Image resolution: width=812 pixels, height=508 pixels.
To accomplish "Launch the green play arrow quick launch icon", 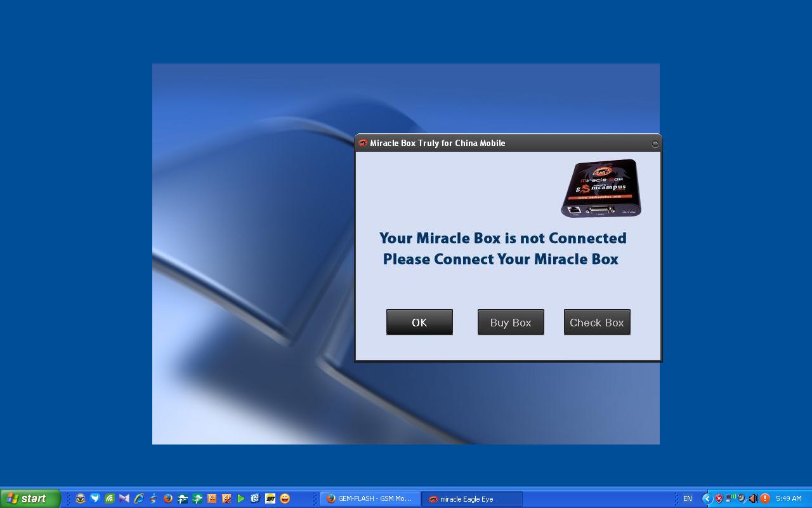I will coord(241,498).
